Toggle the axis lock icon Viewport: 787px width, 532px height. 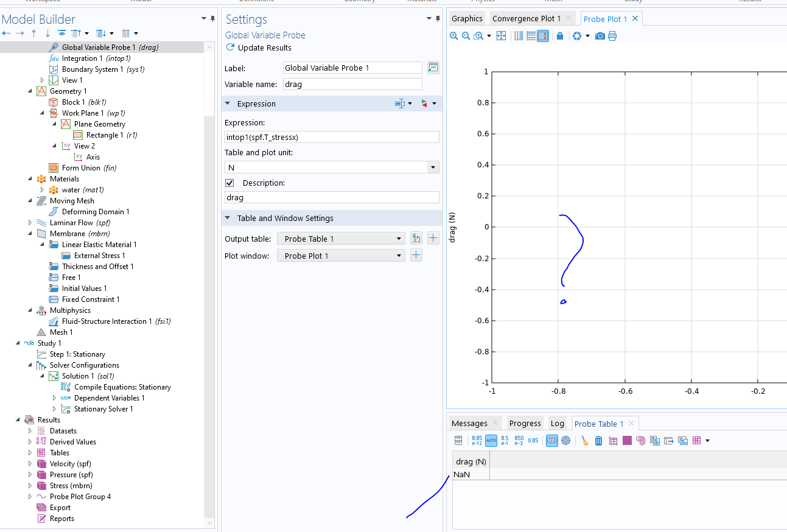click(560, 36)
